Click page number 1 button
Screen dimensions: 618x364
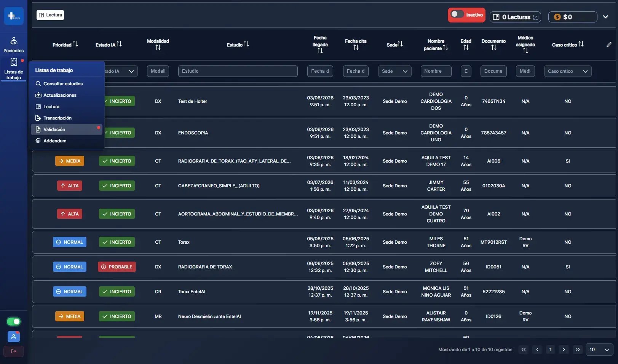[x=550, y=350]
